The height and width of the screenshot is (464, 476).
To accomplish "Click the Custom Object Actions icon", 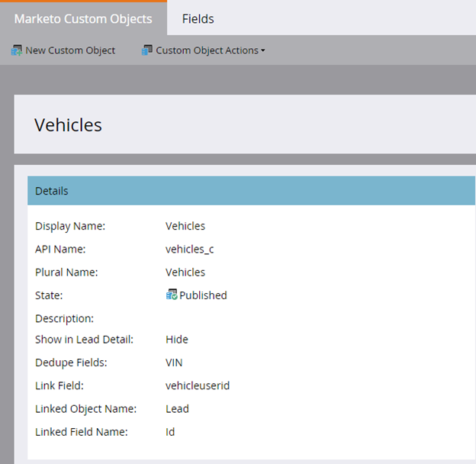I will pos(146,50).
